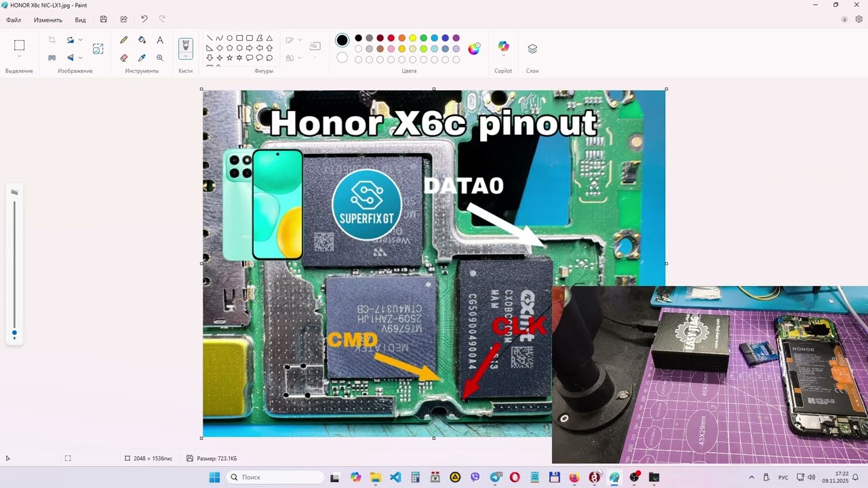
Task: Expand the Rotate options arrow
Action: [80, 40]
